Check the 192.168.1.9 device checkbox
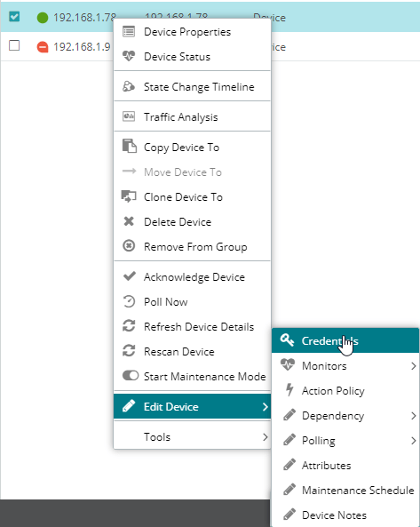 tap(14, 45)
